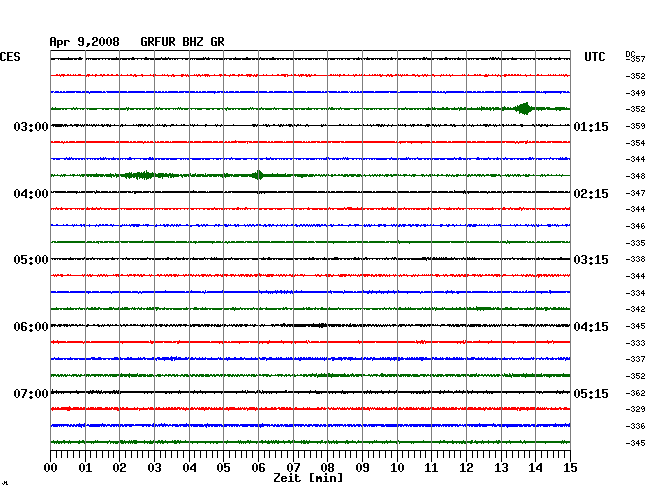Click the green trace burst between minutes 02 and 03
This screenshot has height=494, width=650.
click(x=141, y=175)
